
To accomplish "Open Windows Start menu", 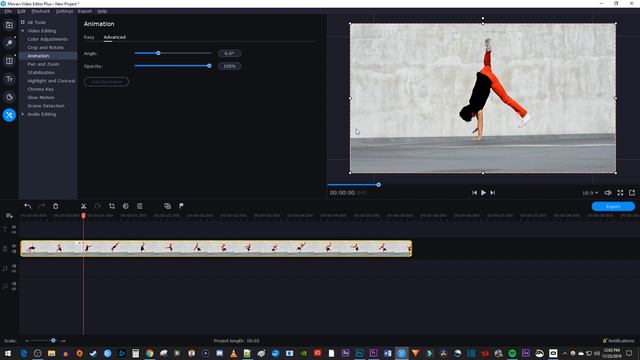I will tap(8, 353).
